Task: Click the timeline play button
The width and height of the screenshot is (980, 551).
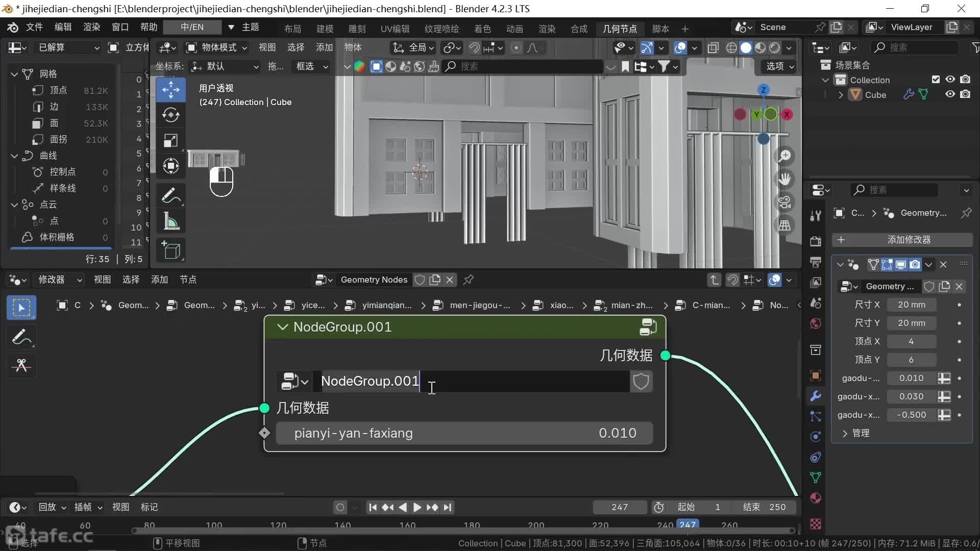Action: (x=417, y=507)
